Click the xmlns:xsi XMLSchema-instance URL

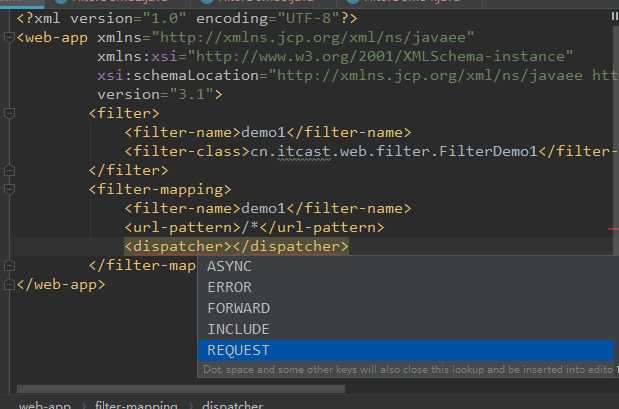click(x=381, y=56)
